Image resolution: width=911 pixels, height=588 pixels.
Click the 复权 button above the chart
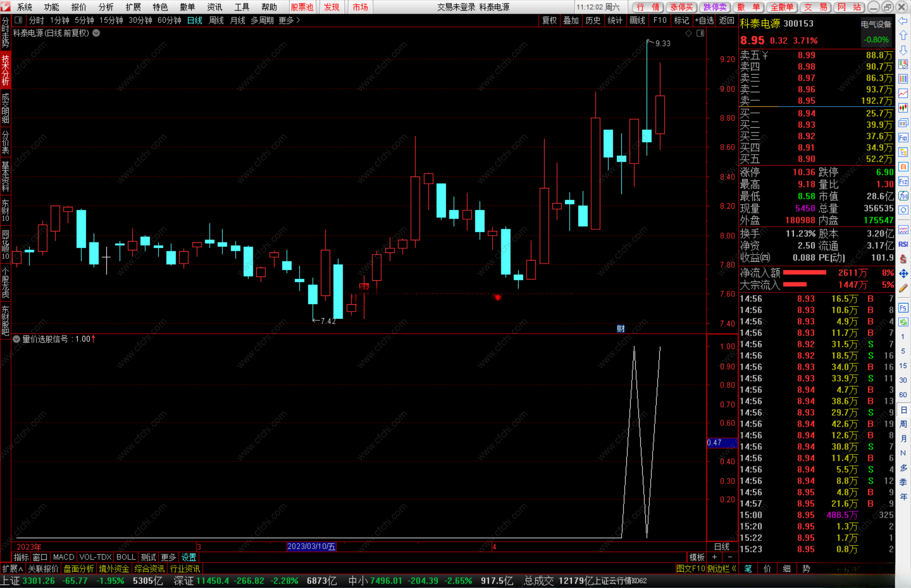(x=549, y=20)
